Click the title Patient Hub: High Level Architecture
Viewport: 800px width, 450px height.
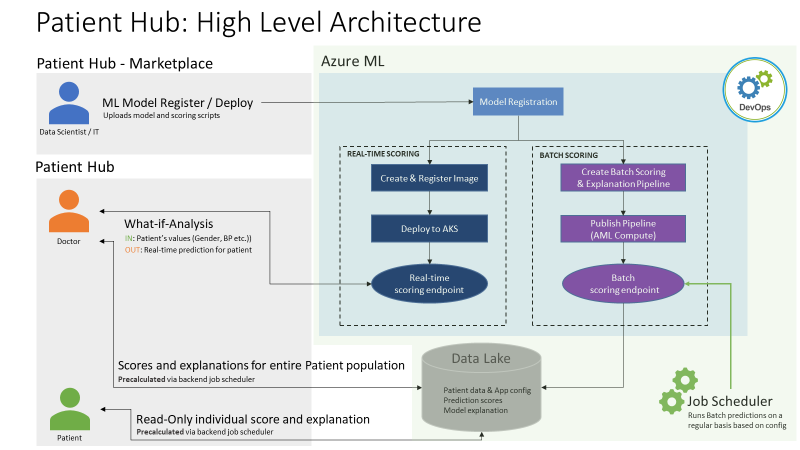click(x=259, y=22)
